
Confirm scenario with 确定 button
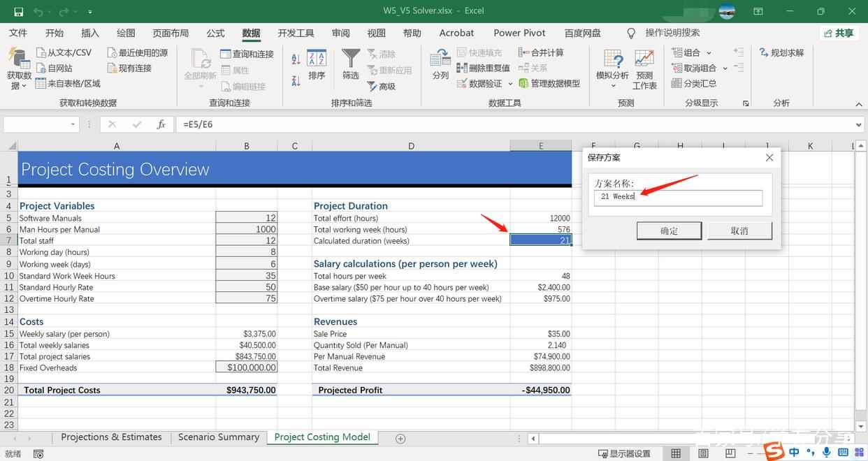(x=669, y=230)
